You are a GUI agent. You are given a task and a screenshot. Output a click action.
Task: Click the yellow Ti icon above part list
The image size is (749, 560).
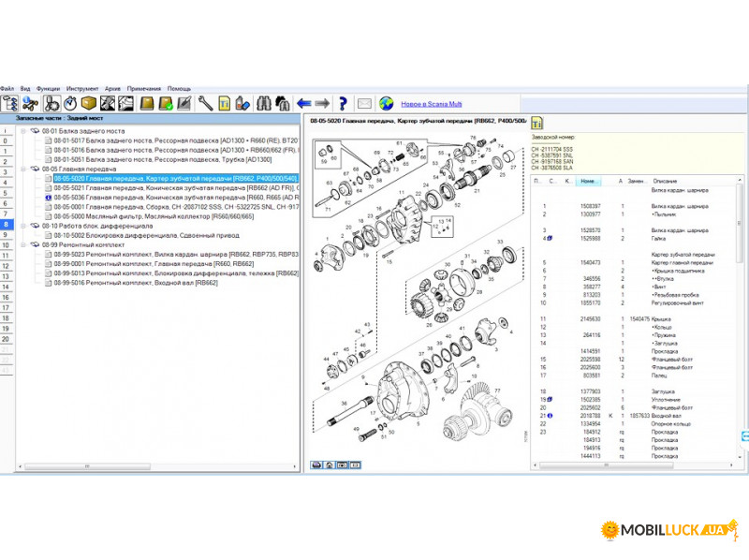pos(537,123)
